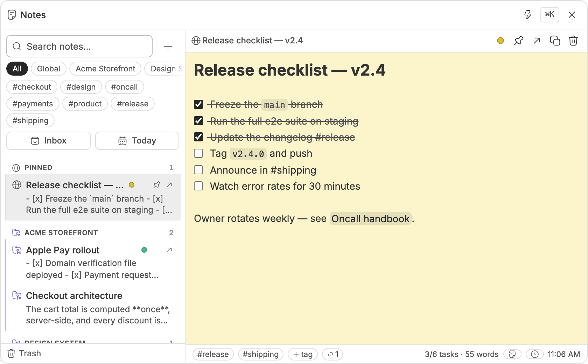Uncheck Update the changelog task

pos(198,137)
